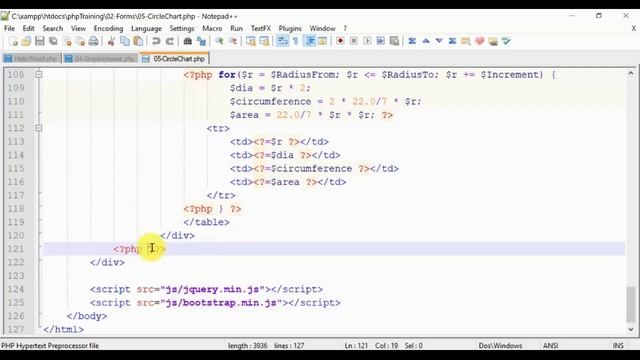The width and height of the screenshot is (640, 360).
Task: Click the Save All toolbar icon
Action: [53, 41]
